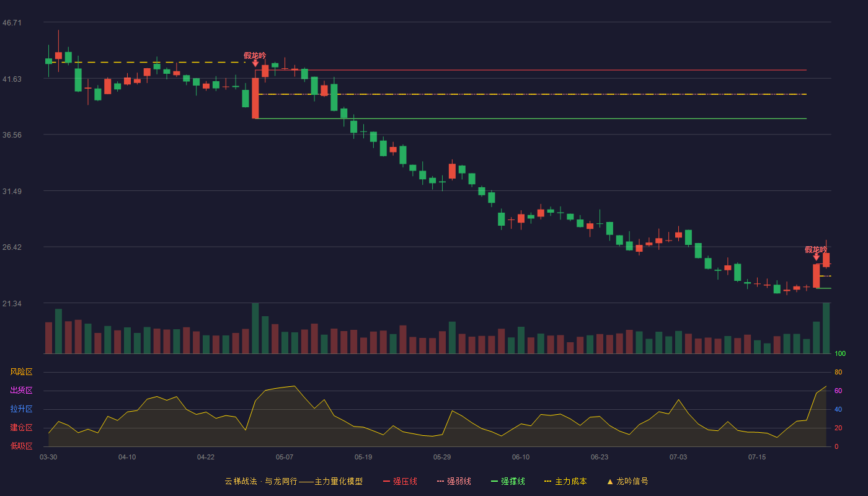Screen dimensions: 868x496
Task: Click the 36.56 price axis label
Action: [x=12, y=135]
